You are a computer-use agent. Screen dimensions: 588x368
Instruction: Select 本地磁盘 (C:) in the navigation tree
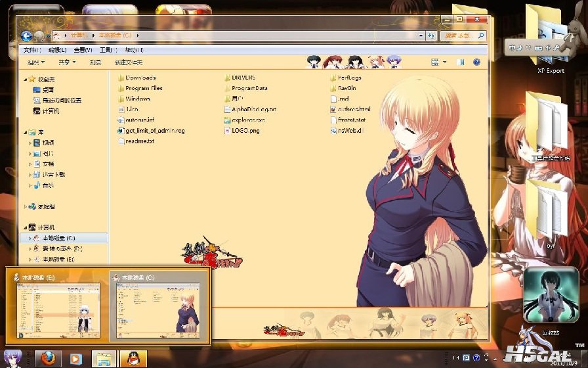(x=63, y=238)
